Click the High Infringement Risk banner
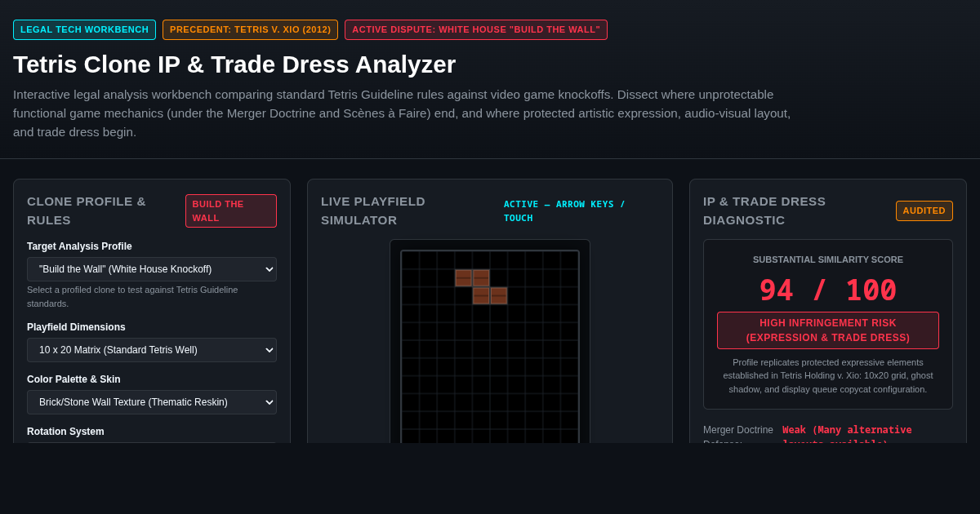Screen dimensions: 980x514 (x=828, y=330)
